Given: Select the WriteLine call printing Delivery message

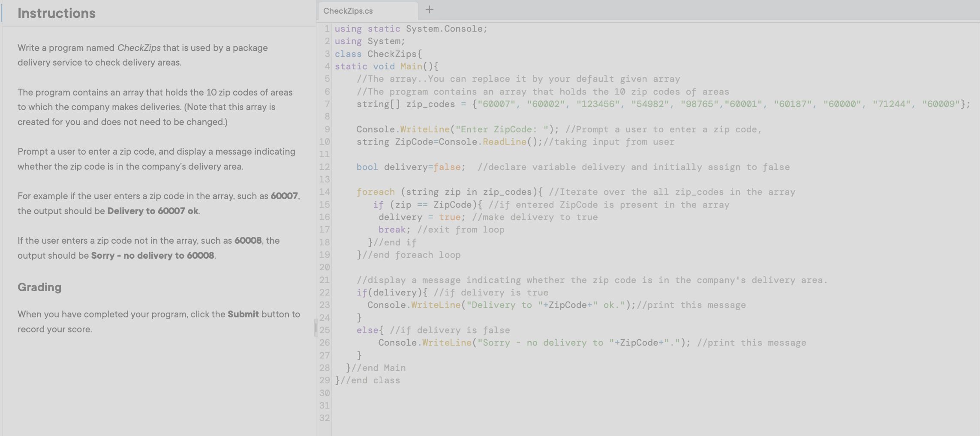Looking at the screenshot, I should point(436,305).
